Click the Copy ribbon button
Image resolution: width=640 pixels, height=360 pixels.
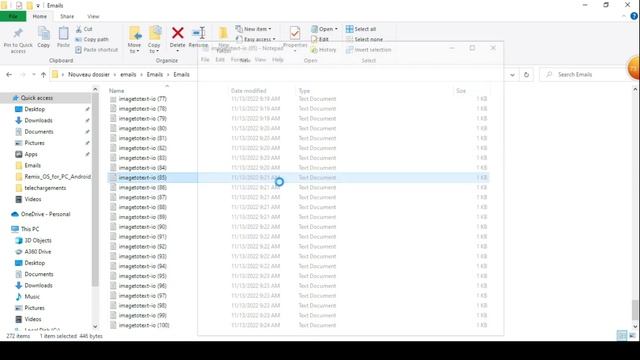point(44,37)
